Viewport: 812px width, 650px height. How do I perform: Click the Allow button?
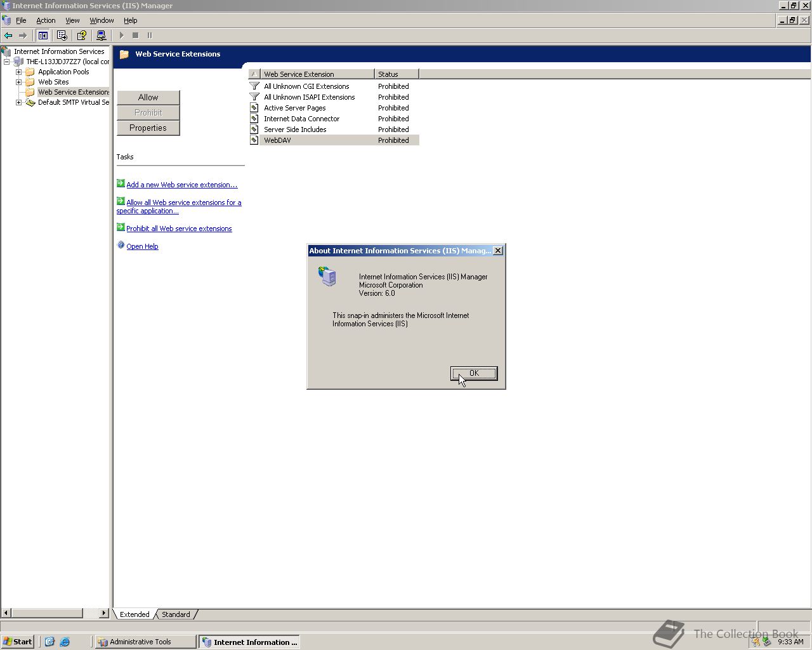pos(148,97)
